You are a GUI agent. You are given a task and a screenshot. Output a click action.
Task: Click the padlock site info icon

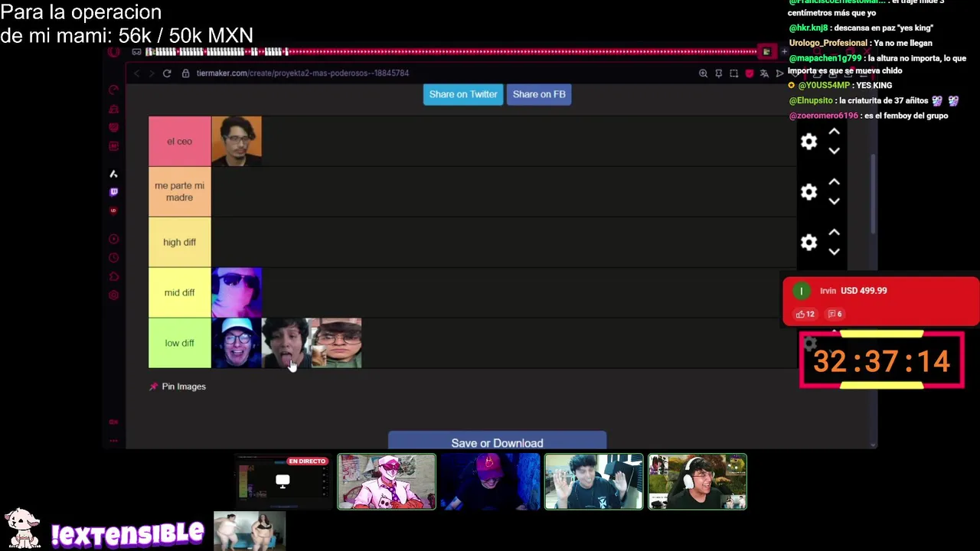185,73
